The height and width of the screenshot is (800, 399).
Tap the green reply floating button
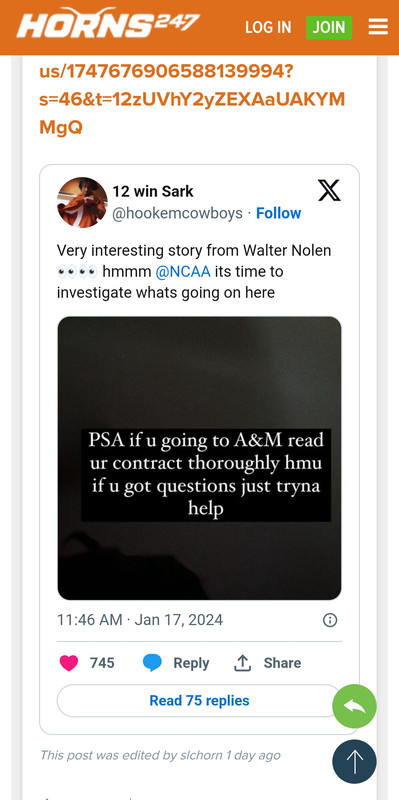tap(354, 706)
